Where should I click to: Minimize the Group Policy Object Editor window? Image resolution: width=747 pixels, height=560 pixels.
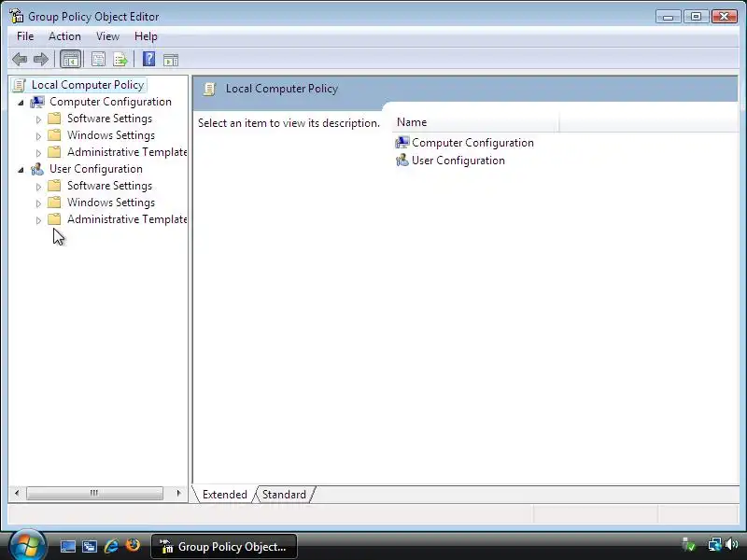click(669, 17)
